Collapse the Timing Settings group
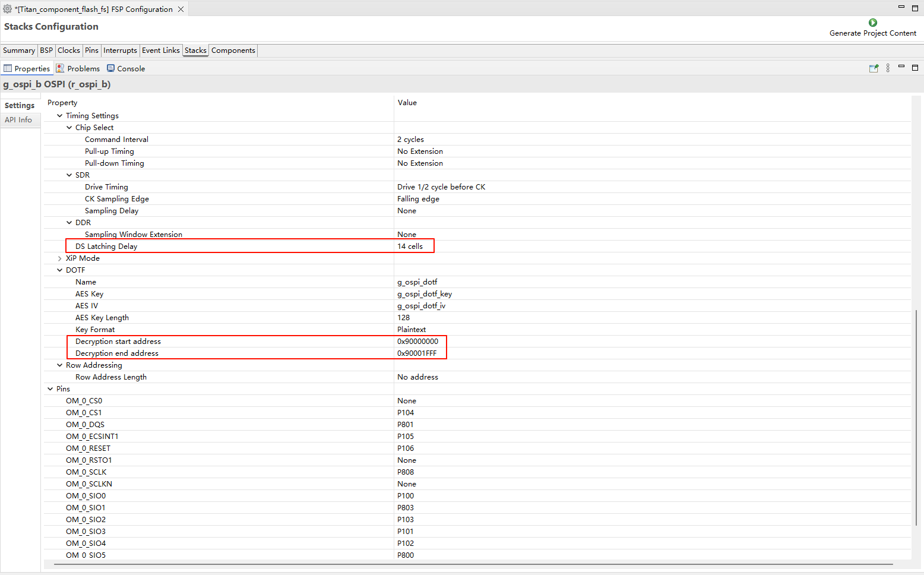 [x=59, y=116]
